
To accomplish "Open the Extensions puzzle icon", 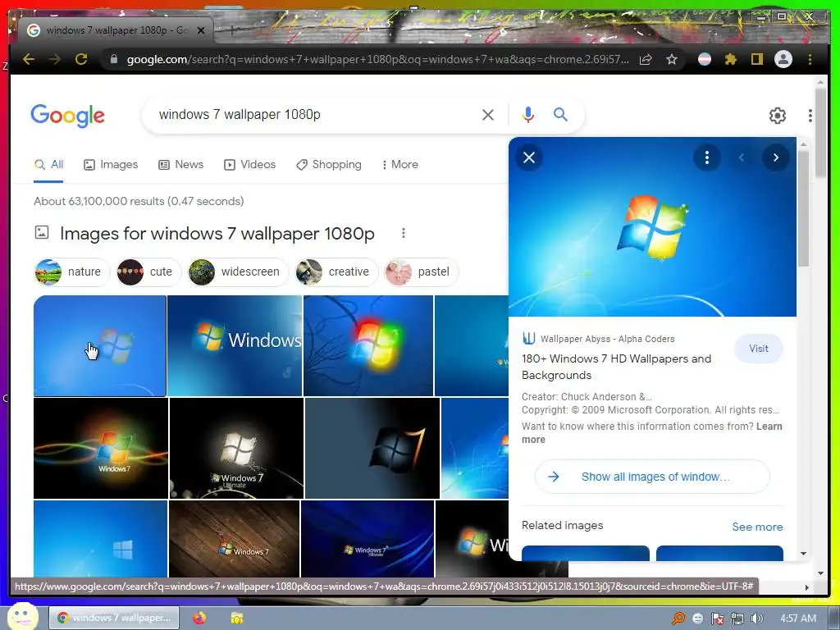I will (x=730, y=59).
